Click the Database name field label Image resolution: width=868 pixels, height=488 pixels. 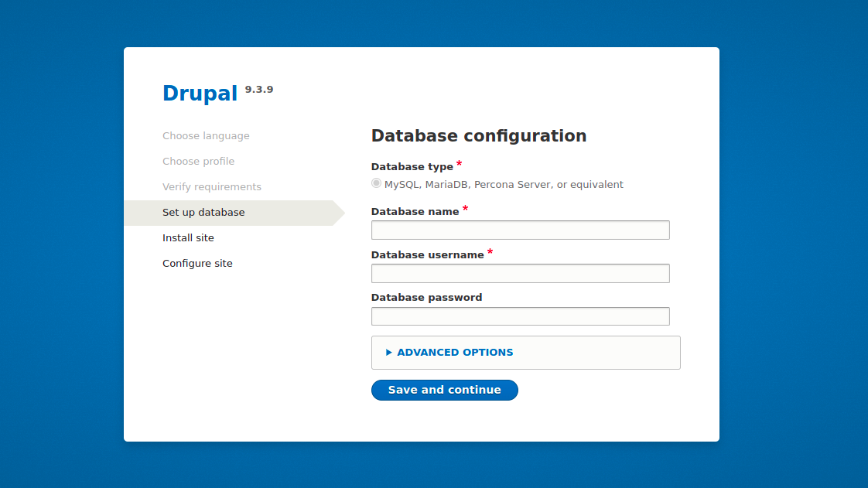click(x=415, y=211)
